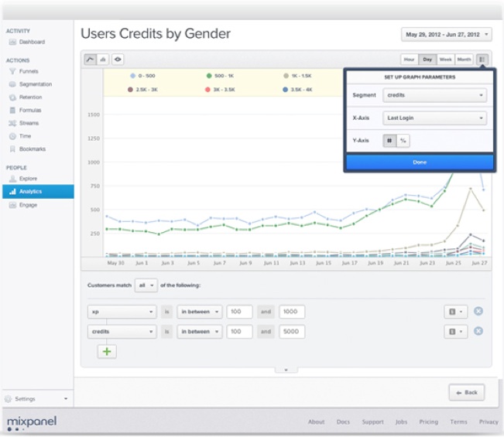Toggle the 3.5K - 4K legend series

coord(297,90)
